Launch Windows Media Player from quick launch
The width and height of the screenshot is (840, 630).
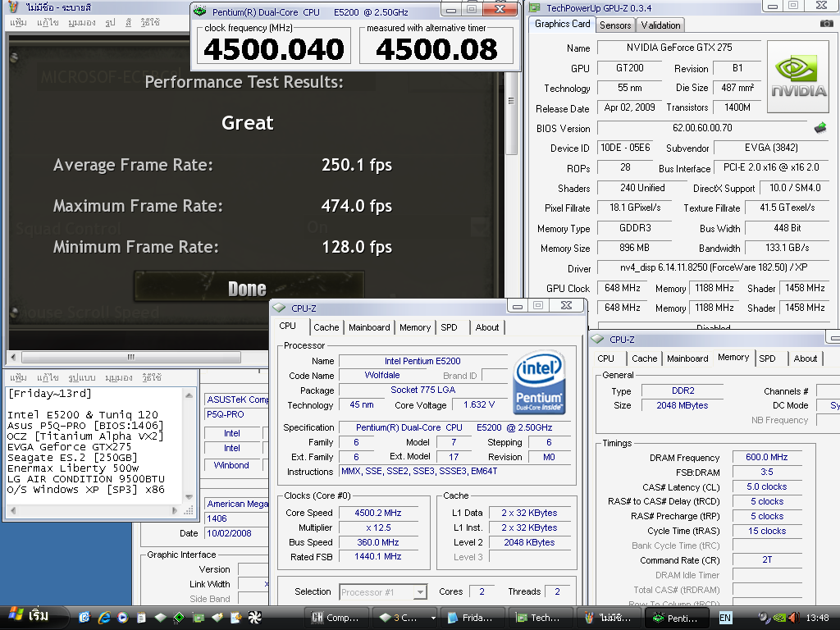click(123, 618)
